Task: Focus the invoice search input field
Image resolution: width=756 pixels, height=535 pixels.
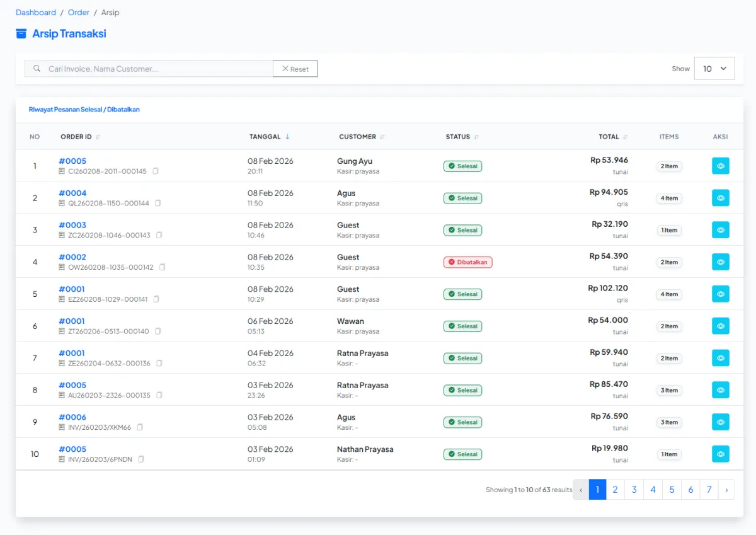Action: click(157, 69)
